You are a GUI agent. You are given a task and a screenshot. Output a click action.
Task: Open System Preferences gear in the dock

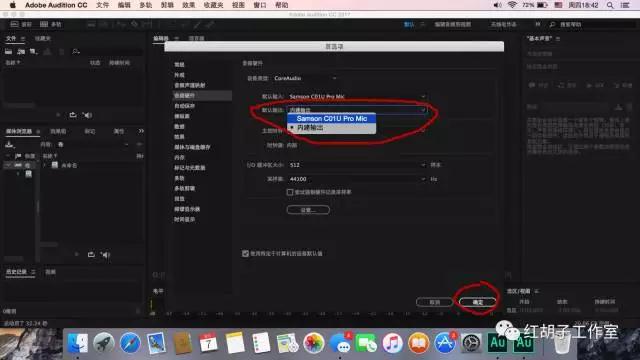click(x=471, y=343)
